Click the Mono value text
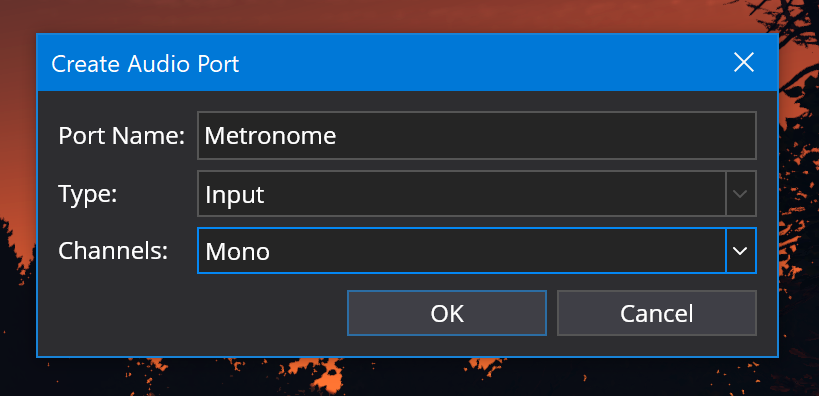This screenshot has width=819, height=396. (x=237, y=252)
